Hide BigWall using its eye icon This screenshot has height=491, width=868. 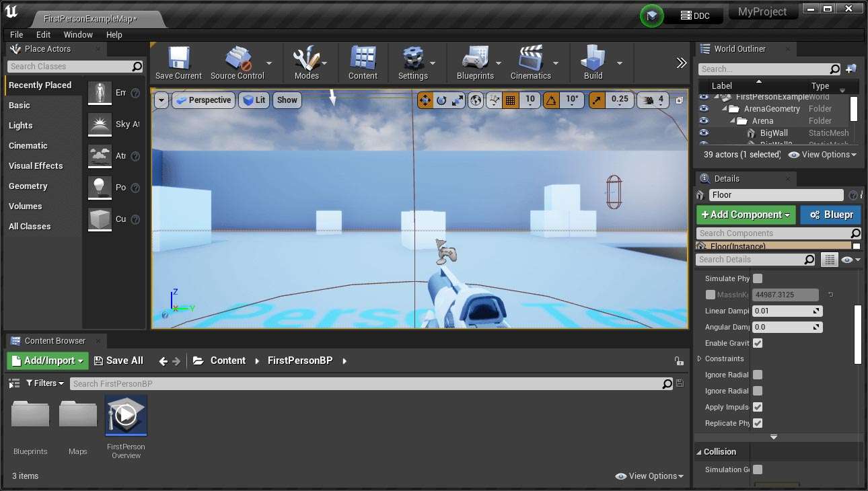[x=704, y=133]
